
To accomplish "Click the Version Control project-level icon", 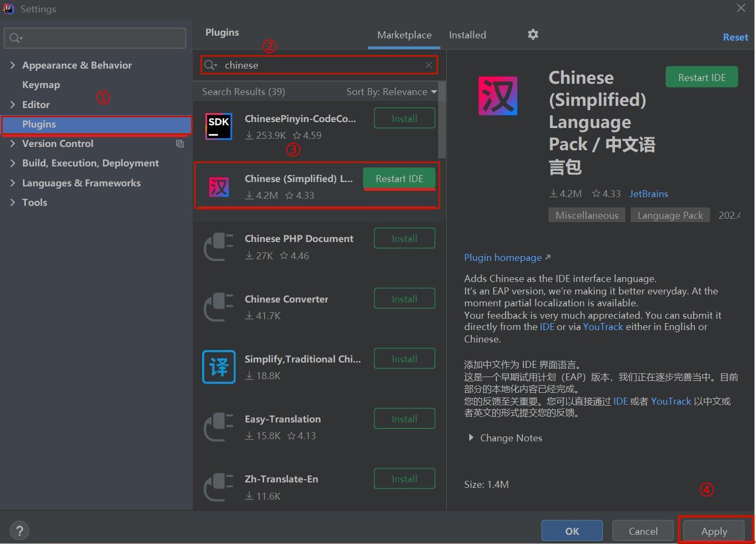I will pyautogui.click(x=180, y=144).
